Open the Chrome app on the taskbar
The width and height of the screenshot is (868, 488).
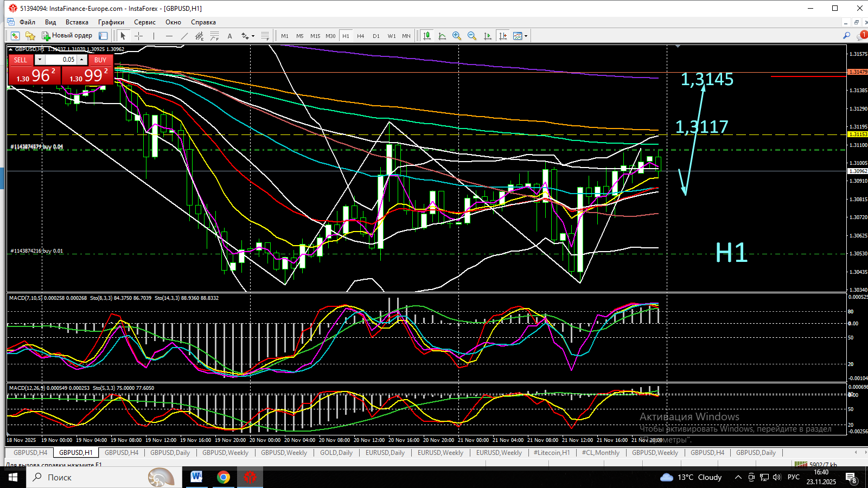click(223, 477)
